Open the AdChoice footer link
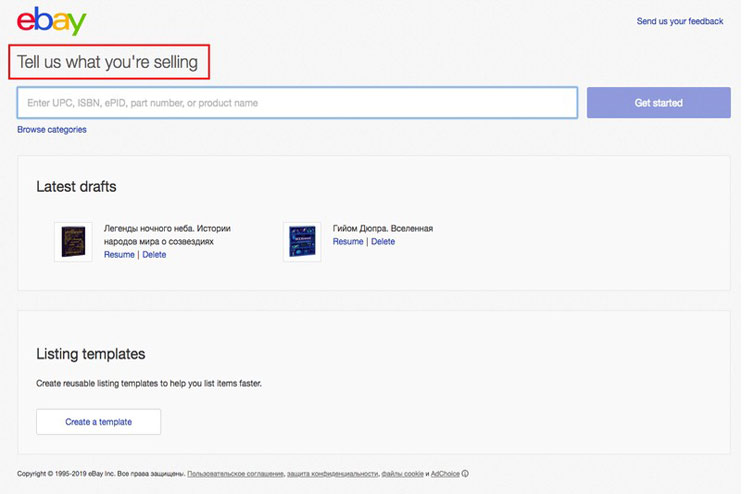 point(445,474)
